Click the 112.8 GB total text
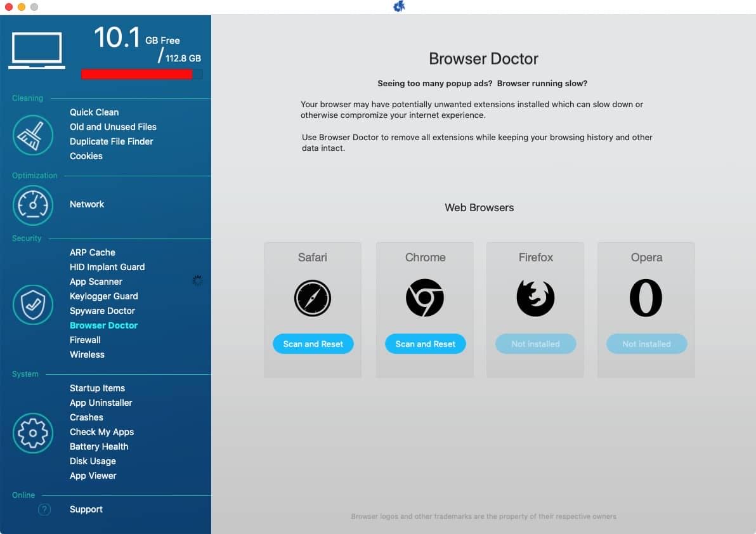This screenshot has height=534, width=756. (183, 58)
